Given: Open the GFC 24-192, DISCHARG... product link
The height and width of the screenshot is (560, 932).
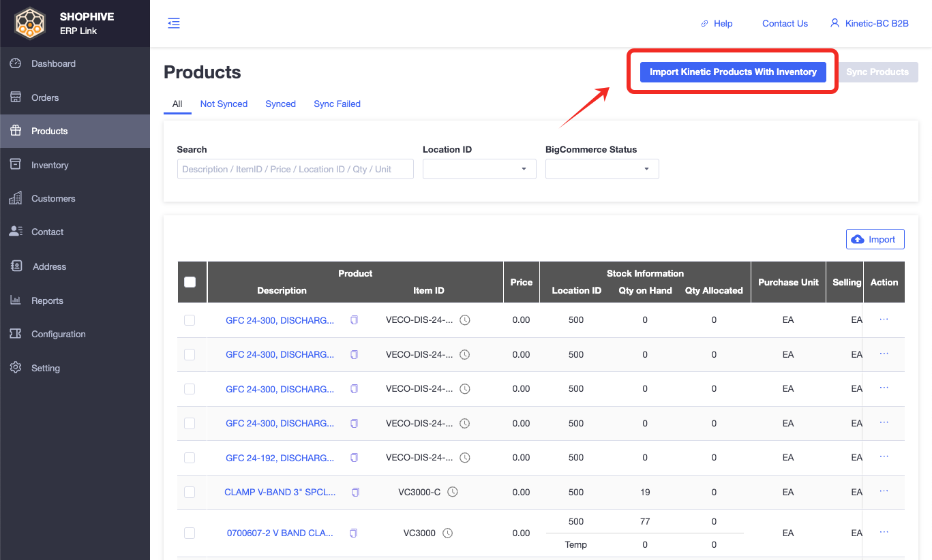Looking at the screenshot, I should pos(280,458).
